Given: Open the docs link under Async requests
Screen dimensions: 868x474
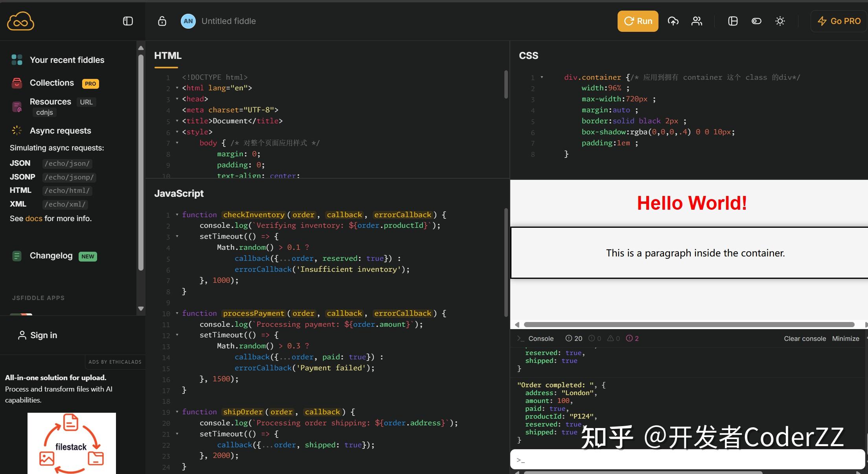Looking at the screenshot, I should pos(34,218).
